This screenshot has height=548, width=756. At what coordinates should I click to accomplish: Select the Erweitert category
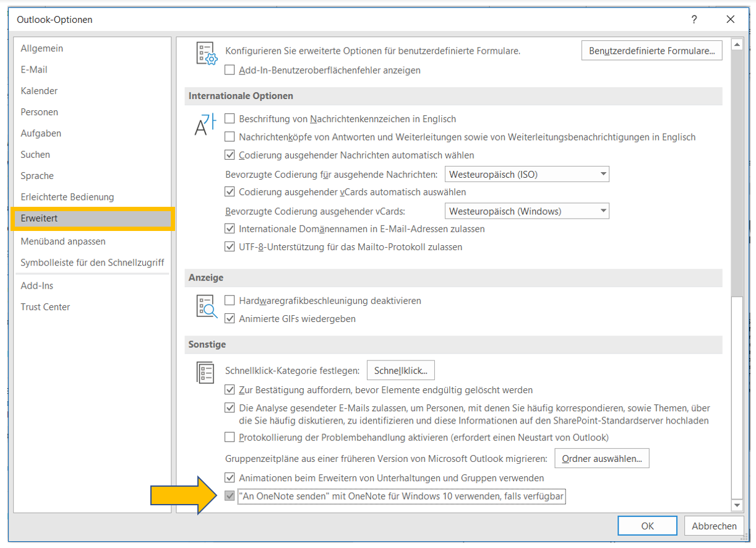click(x=93, y=219)
